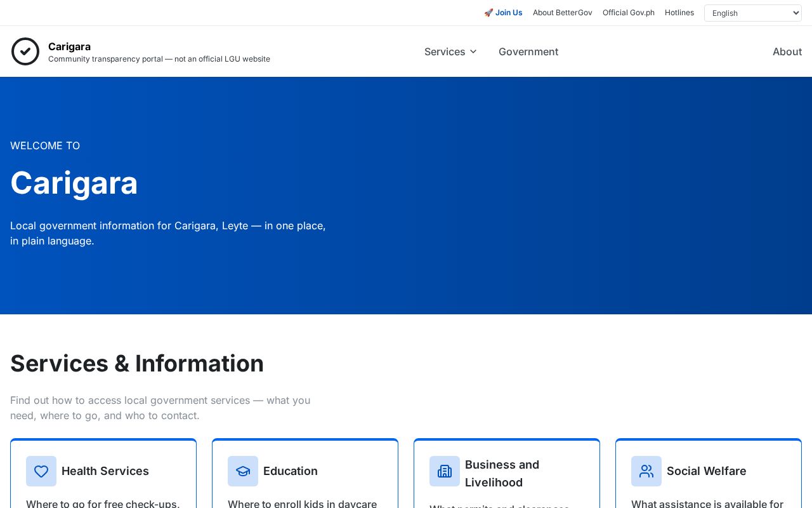The height and width of the screenshot is (508, 812).
Task: Click the Carigara checkmark logo icon
Action: click(25, 51)
